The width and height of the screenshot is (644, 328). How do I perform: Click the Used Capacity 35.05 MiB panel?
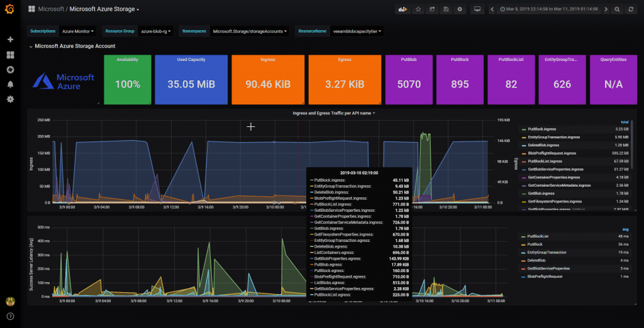[191, 80]
